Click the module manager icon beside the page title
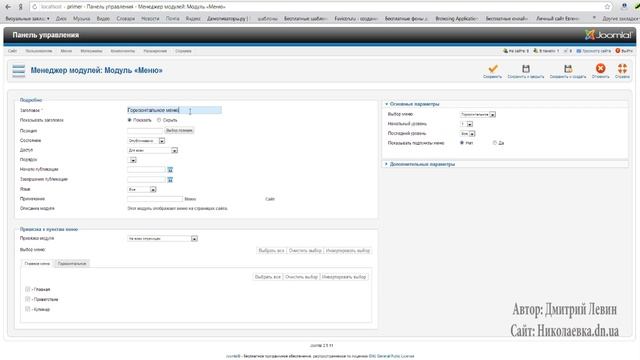Screen dimensions: 640x360 tap(19, 71)
